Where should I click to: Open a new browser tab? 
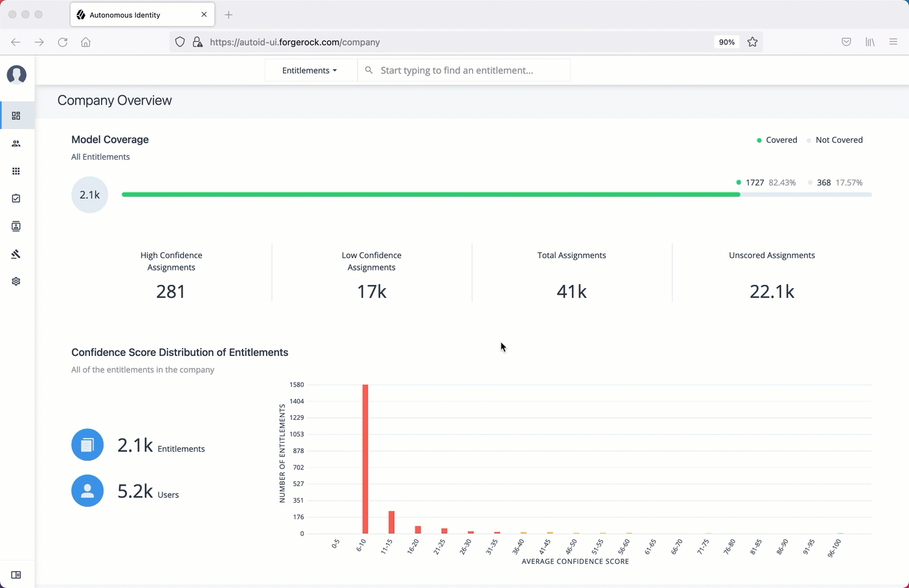point(228,14)
